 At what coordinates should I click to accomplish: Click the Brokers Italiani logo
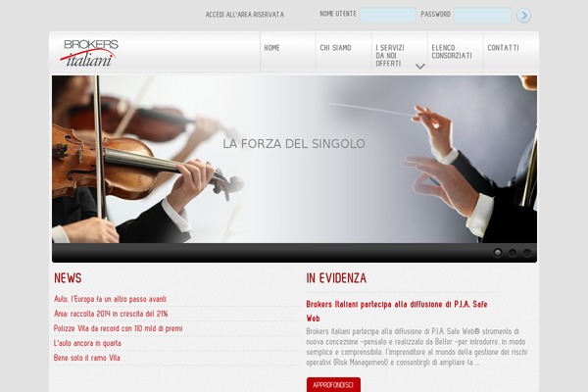pos(89,53)
